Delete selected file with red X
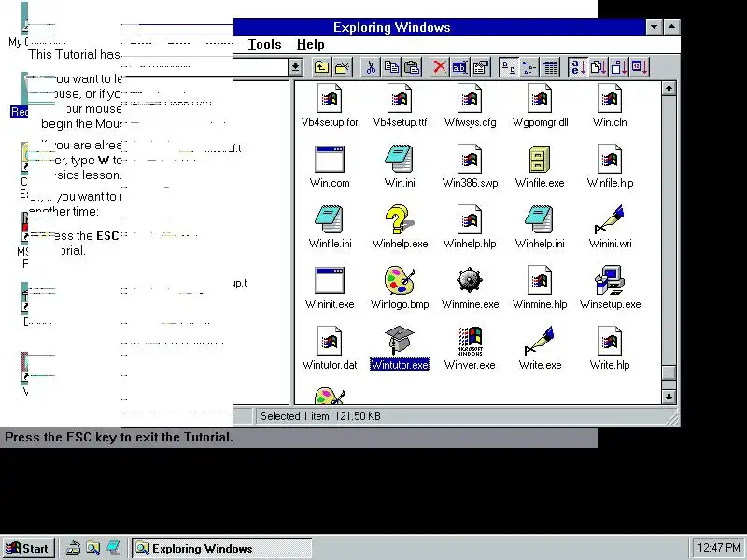Viewport: 747px width, 560px height. 439,67
